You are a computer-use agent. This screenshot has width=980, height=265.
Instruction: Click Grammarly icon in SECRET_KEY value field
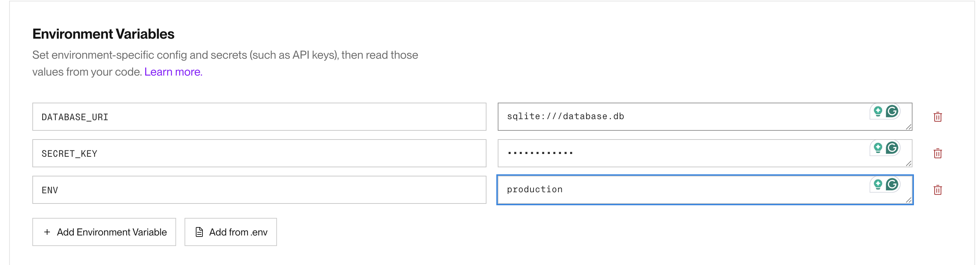(x=892, y=148)
